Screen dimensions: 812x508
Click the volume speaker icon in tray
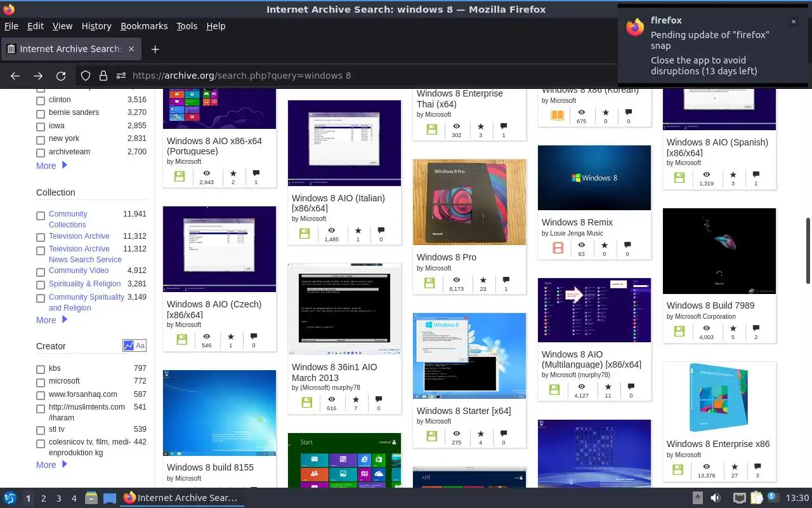click(716, 498)
